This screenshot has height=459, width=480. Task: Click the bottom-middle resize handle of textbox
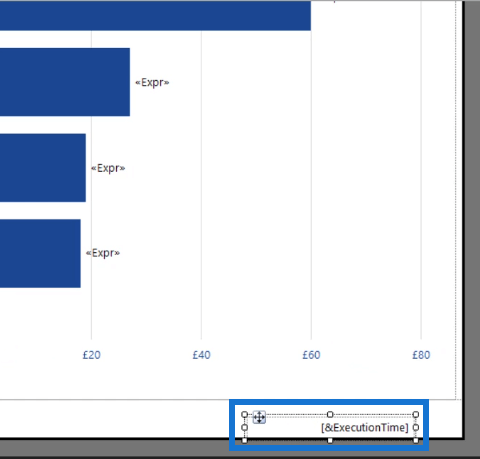tap(330, 441)
